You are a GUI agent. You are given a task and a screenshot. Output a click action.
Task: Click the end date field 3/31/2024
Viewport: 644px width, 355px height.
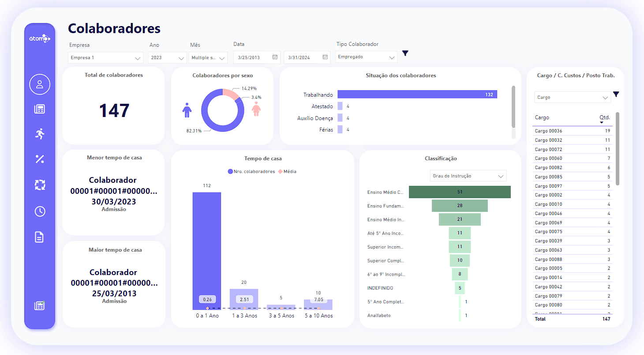tap(307, 57)
